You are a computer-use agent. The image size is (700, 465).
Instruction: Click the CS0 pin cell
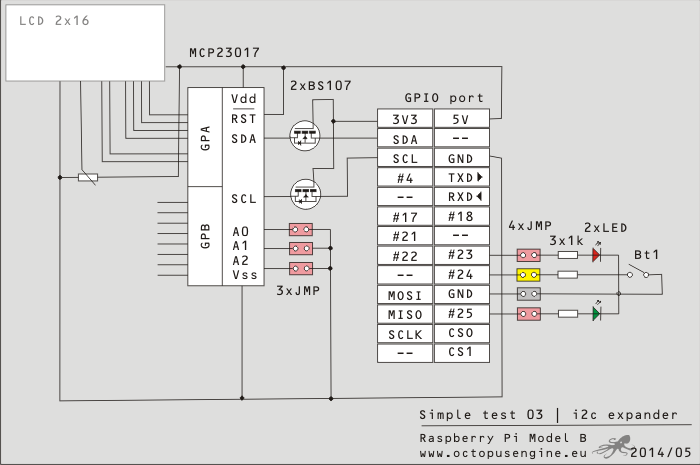462,333
